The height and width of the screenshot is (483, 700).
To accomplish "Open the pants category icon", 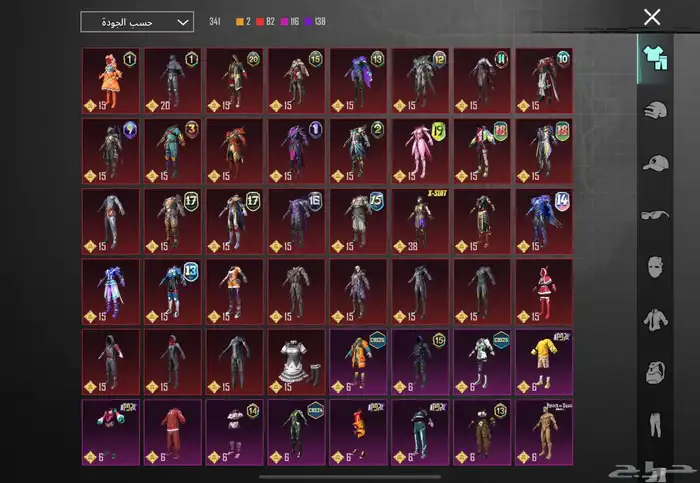I will [x=657, y=425].
